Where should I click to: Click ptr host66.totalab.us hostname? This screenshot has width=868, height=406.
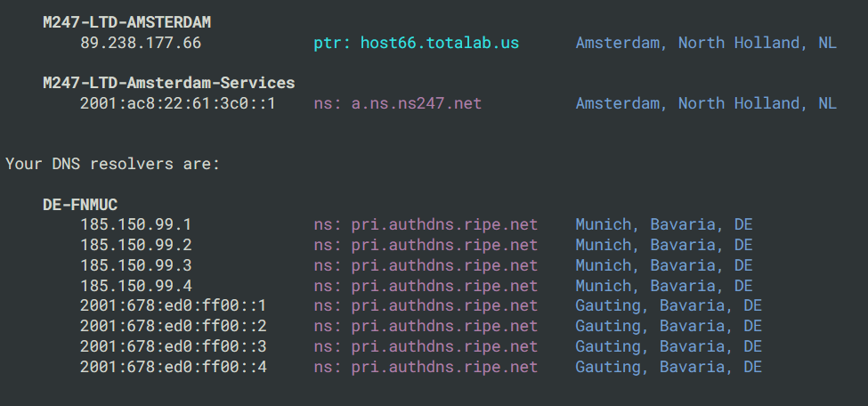coord(417,43)
